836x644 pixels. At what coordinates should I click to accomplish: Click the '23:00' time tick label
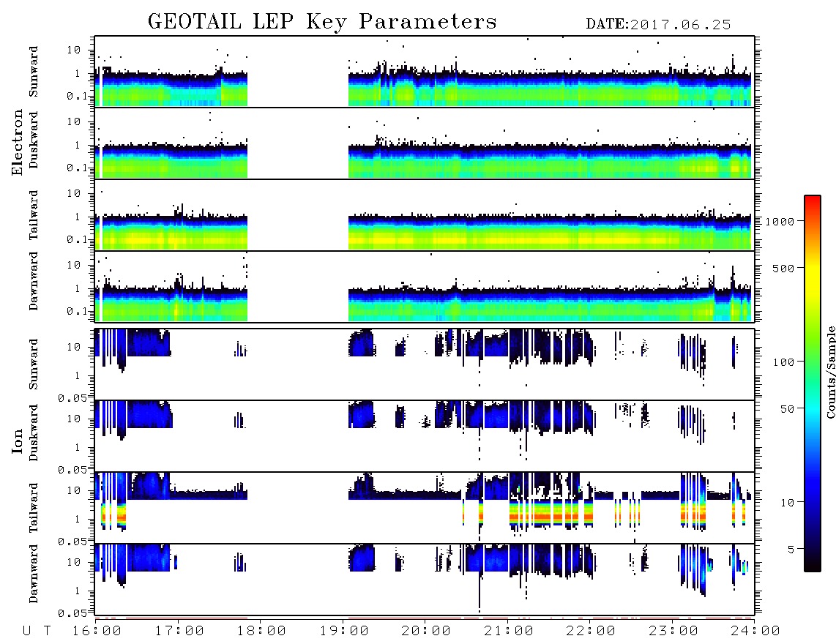[x=673, y=631]
